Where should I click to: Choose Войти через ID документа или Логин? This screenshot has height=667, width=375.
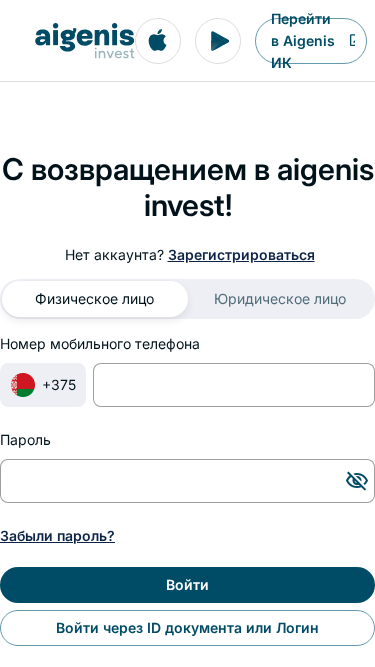[x=188, y=628]
